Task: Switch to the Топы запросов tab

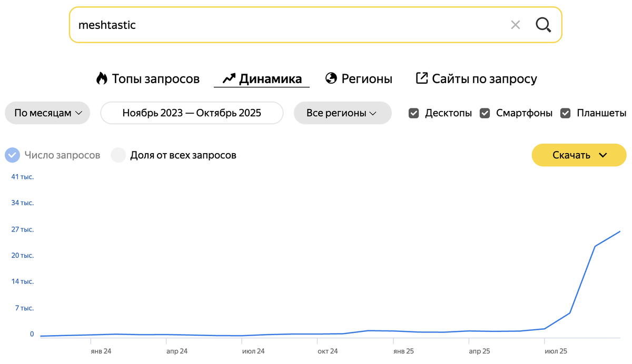Action: (x=155, y=78)
